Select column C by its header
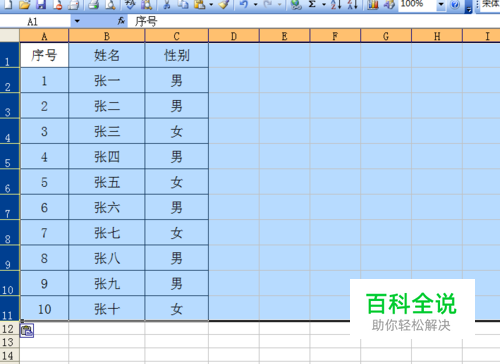This screenshot has width=500, height=364. [177, 36]
